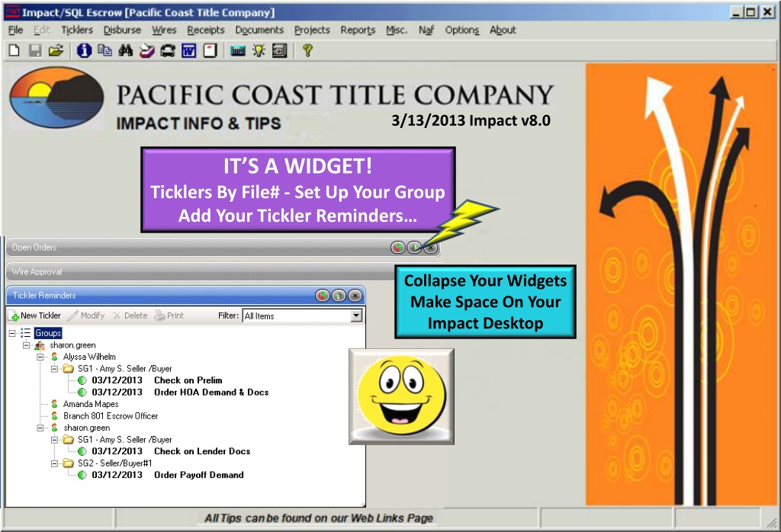The height and width of the screenshot is (532, 781).
Task: Open file using the folder icon
Action: click(x=56, y=50)
